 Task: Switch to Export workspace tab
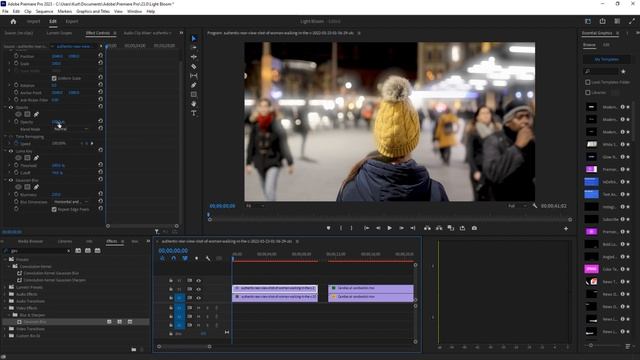point(72,21)
